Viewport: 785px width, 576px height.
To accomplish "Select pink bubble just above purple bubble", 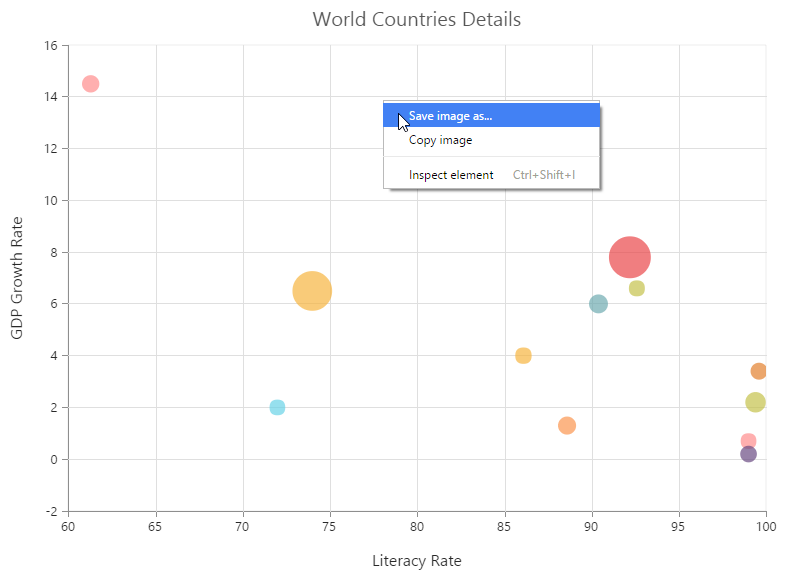I will point(748,441).
